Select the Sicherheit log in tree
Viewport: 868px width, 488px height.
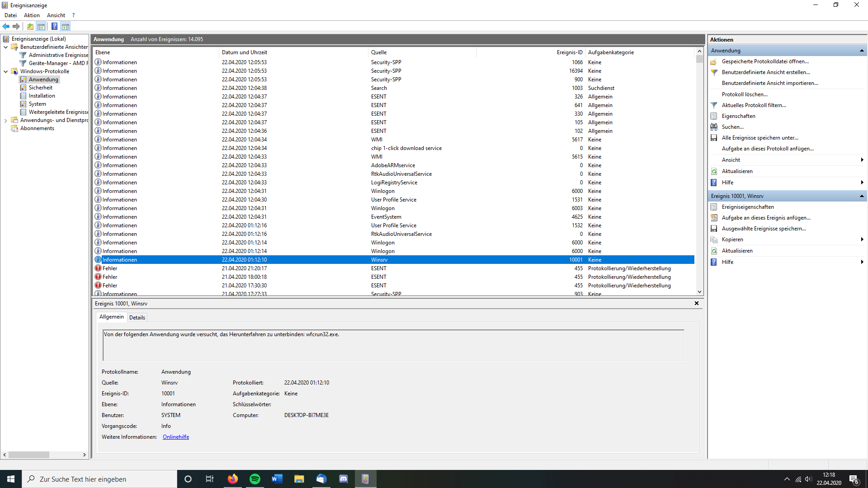click(x=40, y=88)
